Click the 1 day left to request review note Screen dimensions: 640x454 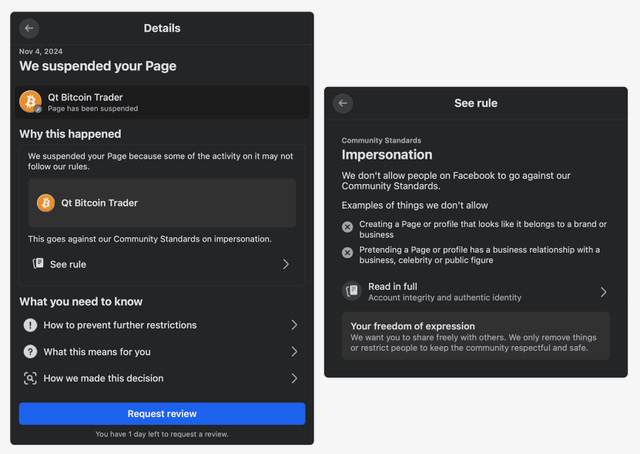click(x=162, y=434)
